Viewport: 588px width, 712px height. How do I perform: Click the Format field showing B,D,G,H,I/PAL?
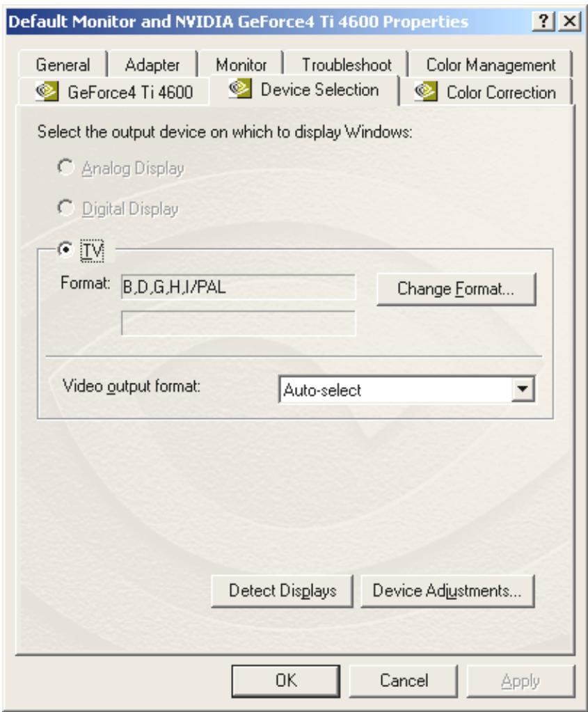[238, 287]
